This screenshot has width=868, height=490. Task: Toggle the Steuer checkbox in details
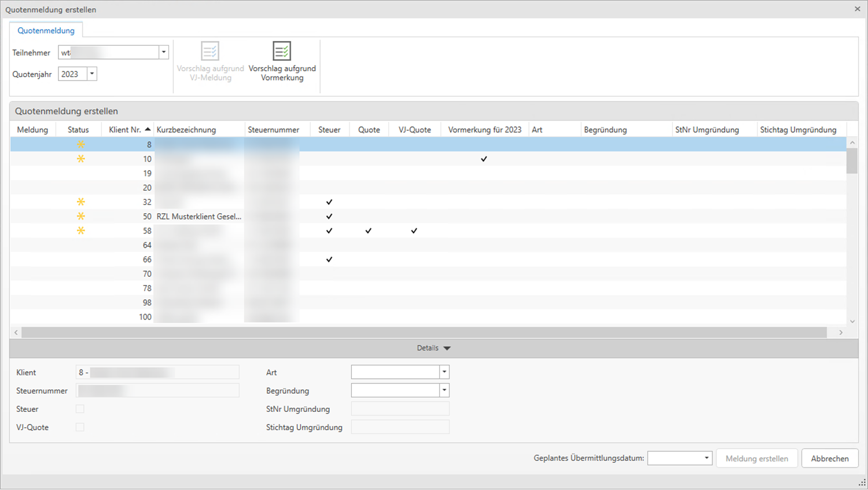point(80,409)
